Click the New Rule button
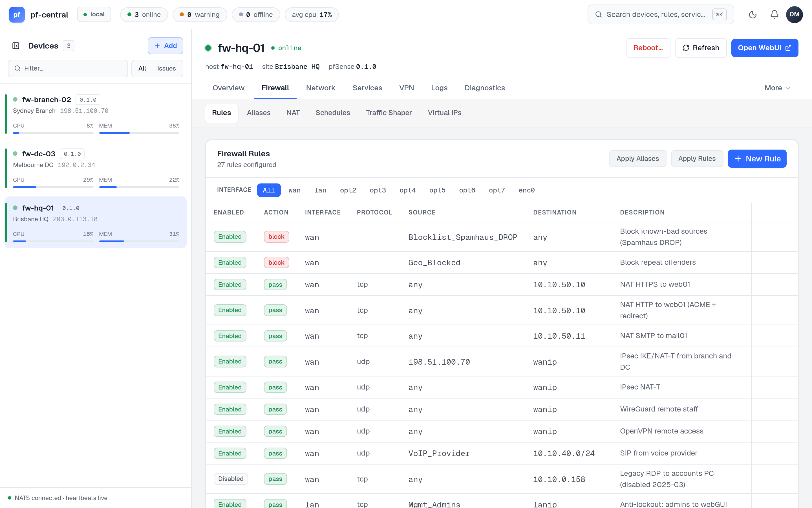Screen dimensions: 812x508 (757, 159)
